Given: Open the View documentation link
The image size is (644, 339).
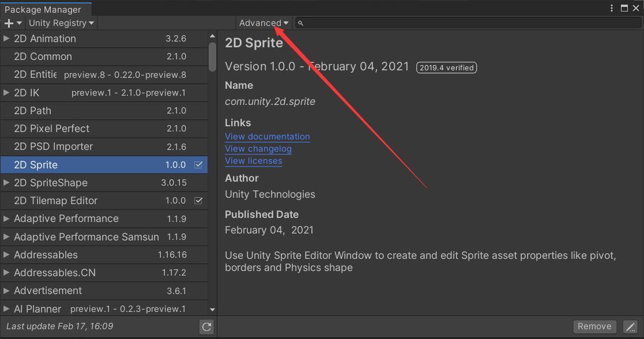Looking at the screenshot, I should (267, 137).
